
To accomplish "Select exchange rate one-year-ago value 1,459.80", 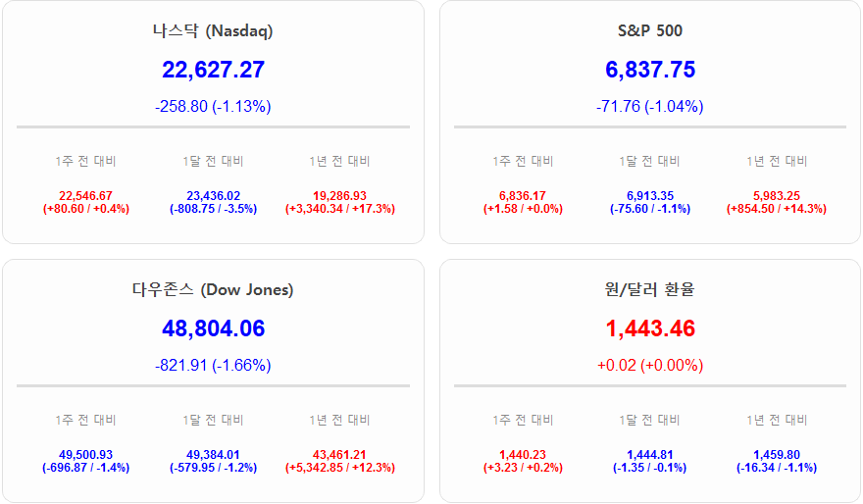I will pos(776,455).
